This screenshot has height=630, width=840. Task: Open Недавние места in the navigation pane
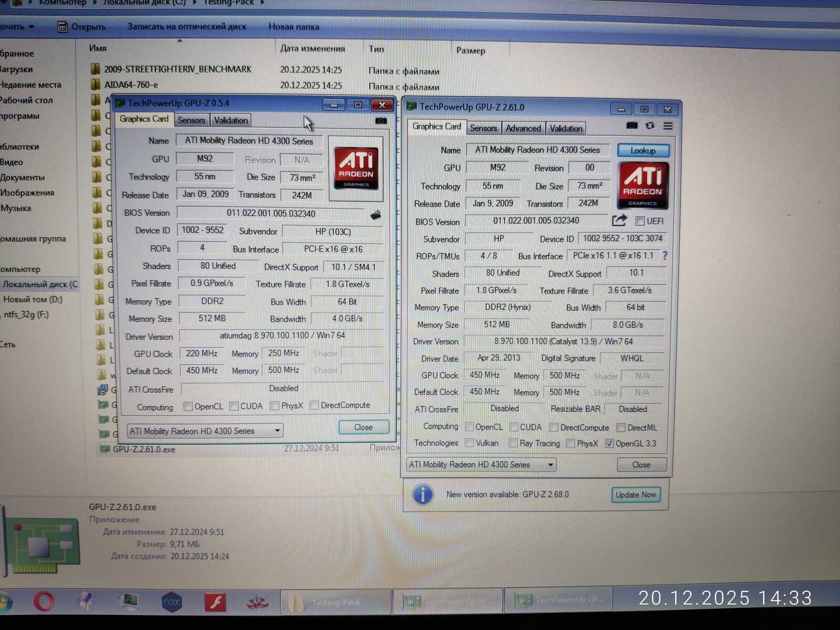point(30,85)
